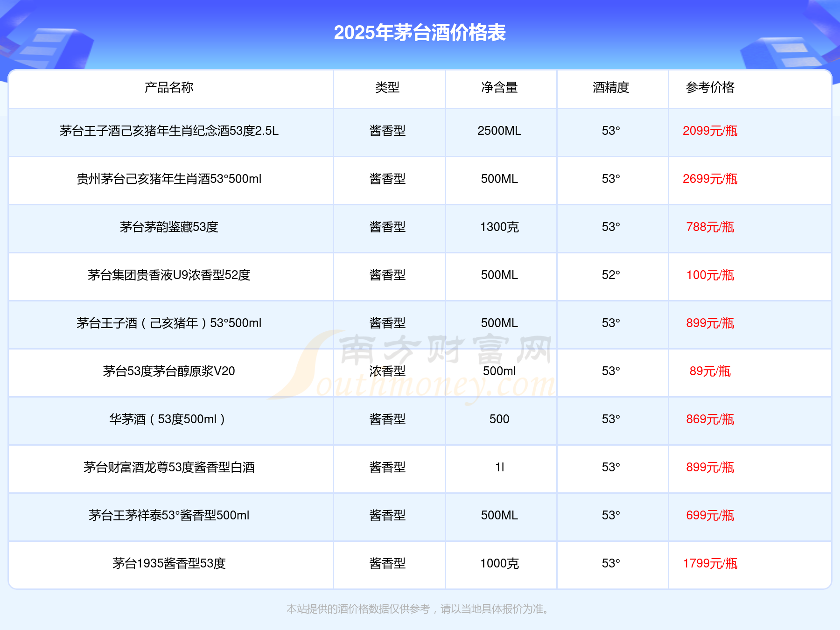The height and width of the screenshot is (630, 840).
Task: Select price 2699元/瓶
Action: (710, 179)
